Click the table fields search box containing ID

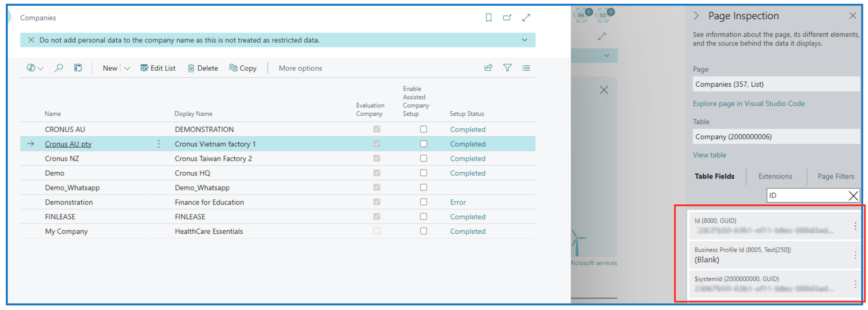pyautogui.click(x=806, y=196)
